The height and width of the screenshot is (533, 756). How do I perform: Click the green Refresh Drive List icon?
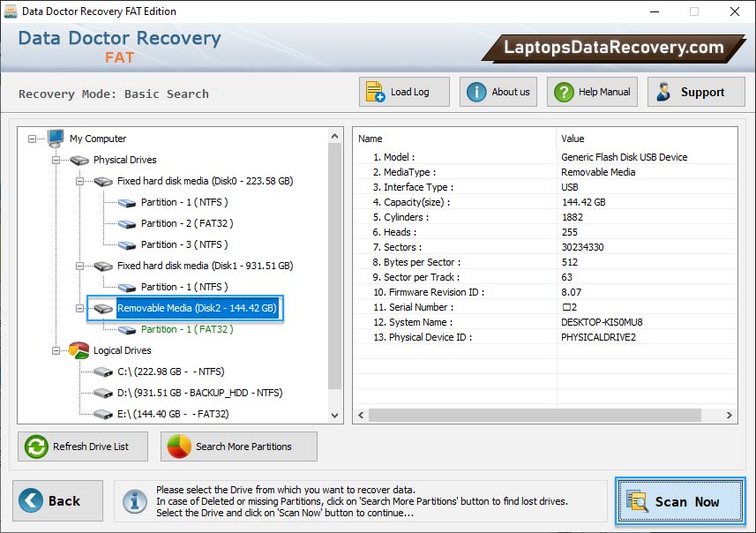point(36,447)
